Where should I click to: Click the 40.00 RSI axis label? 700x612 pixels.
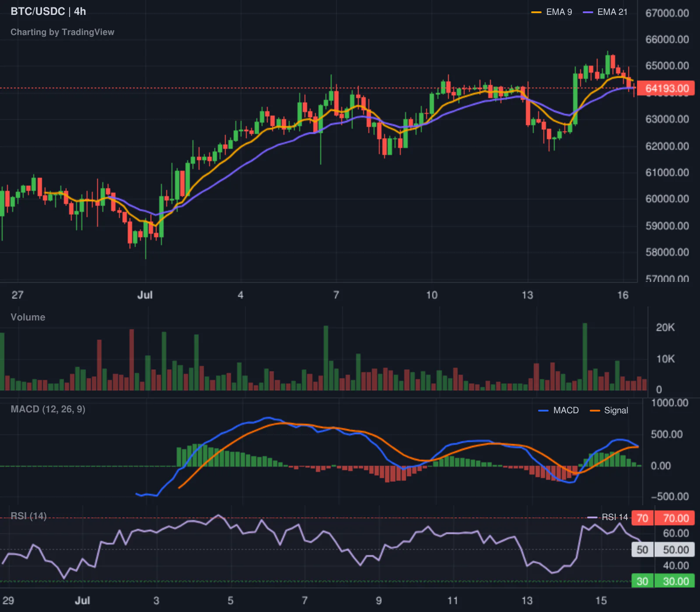pyautogui.click(x=676, y=566)
